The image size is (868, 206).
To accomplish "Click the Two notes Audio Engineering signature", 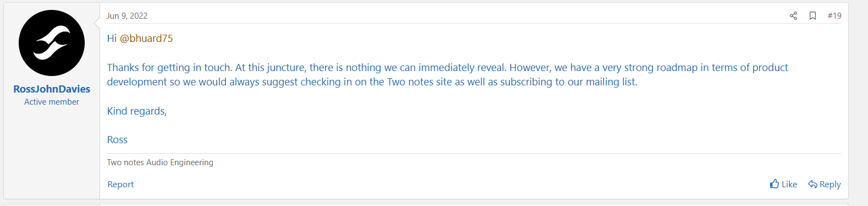I will click(160, 162).
